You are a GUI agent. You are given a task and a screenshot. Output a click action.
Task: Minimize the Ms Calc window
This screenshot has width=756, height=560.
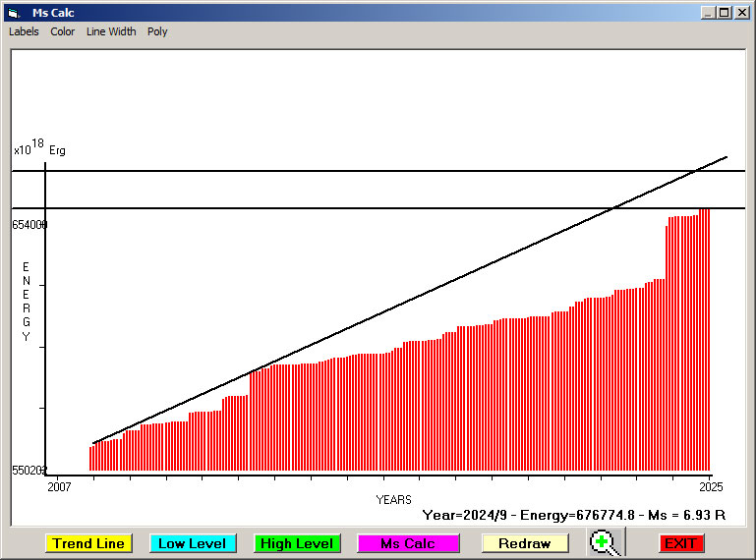coord(708,13)
